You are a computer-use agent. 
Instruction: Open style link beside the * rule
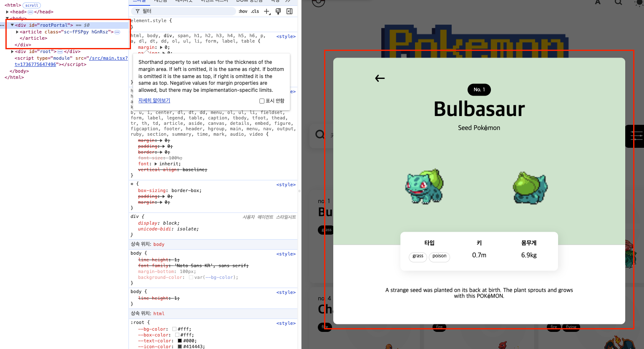click(x=286, y=185)
